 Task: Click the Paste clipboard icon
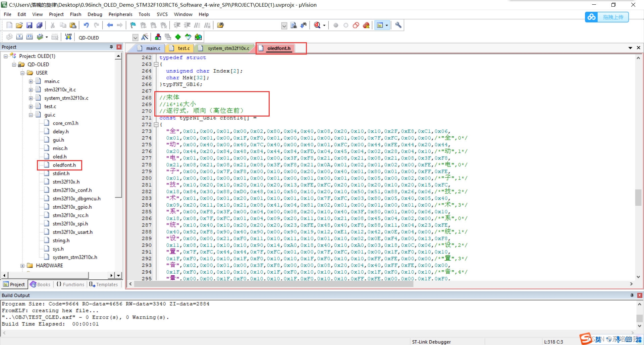73,25
